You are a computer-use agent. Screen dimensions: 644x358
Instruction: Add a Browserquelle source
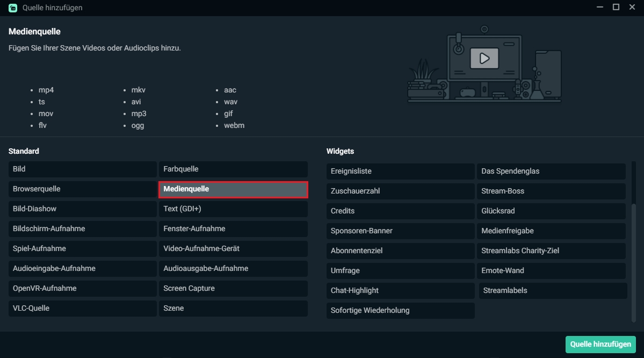(82, 189)
